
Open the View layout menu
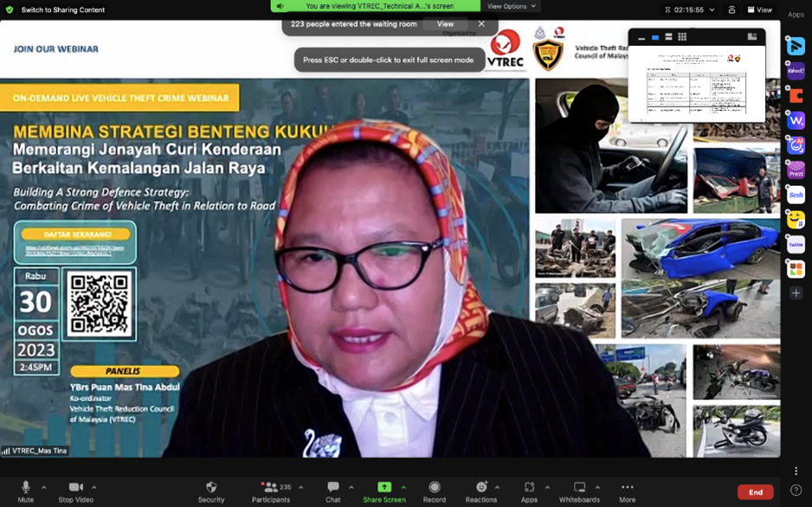coord(759,10)
